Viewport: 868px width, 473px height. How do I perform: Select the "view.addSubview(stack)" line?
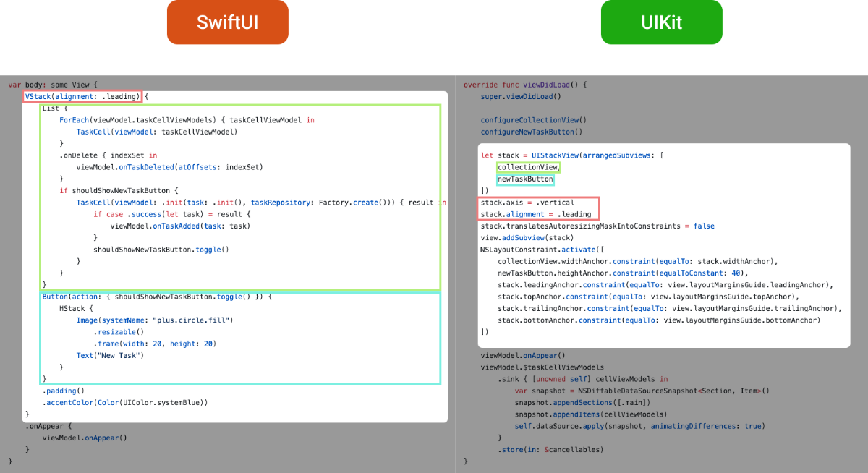(x=527, y=237)
